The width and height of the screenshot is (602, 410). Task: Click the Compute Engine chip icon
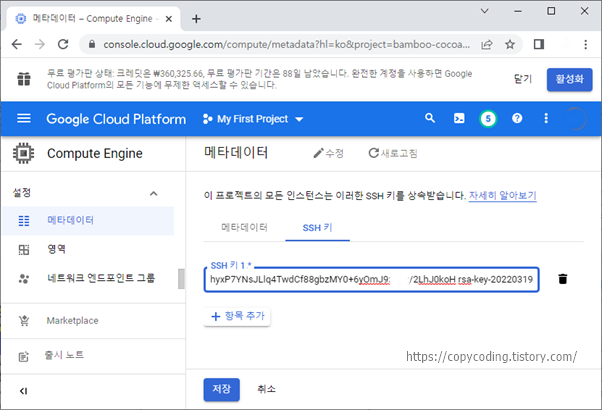point(23,153)
